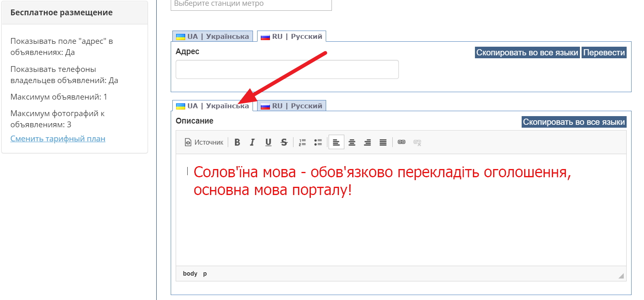Apply italic formatting
The width and height of the screenshot is (644, 300).
pos(253,142)
